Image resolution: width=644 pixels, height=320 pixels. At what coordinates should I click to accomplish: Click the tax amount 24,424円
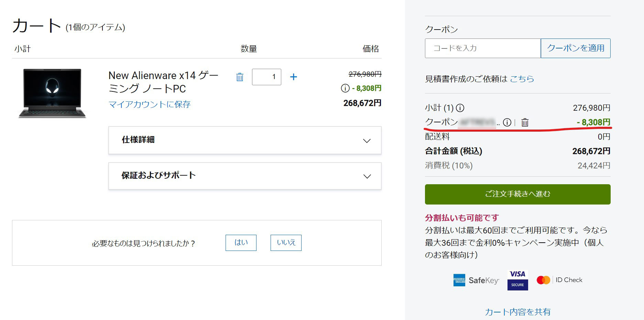coord(594,166)
